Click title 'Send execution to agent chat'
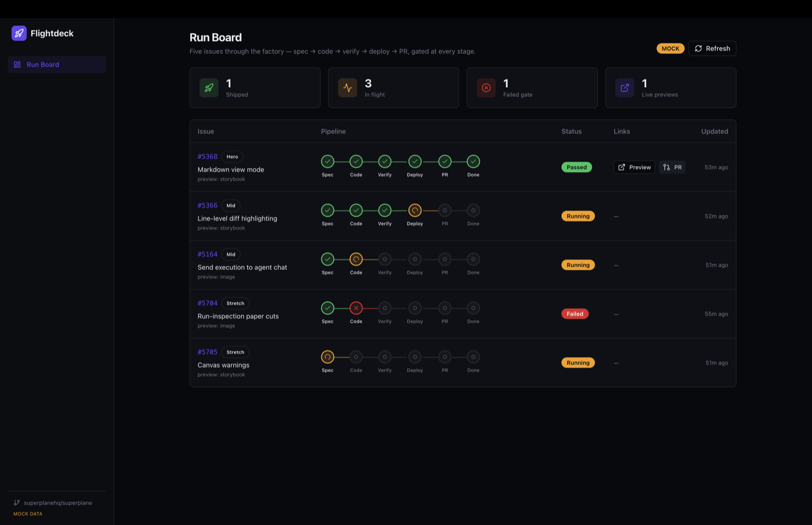 pos(242,267)
